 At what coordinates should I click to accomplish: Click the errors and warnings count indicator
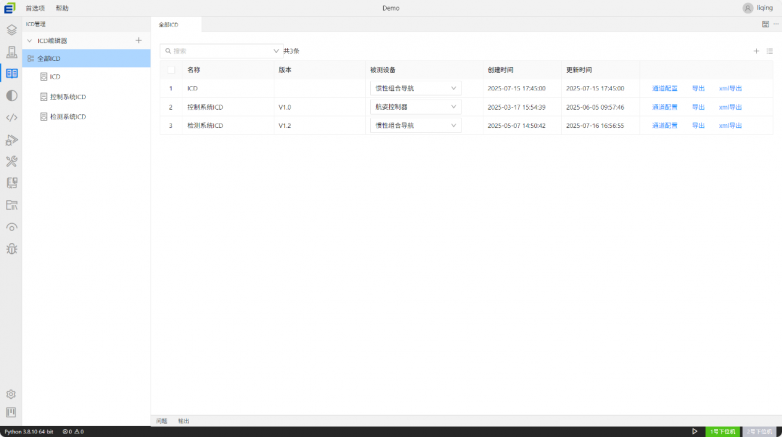73,432
